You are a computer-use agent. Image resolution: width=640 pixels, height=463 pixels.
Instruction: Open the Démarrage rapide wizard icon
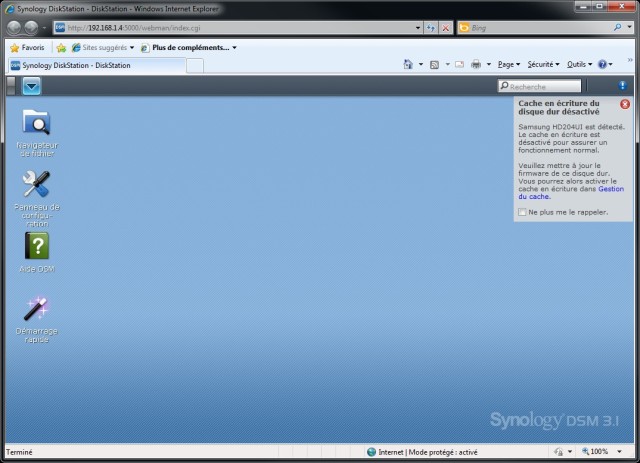(x=36, y=308)
